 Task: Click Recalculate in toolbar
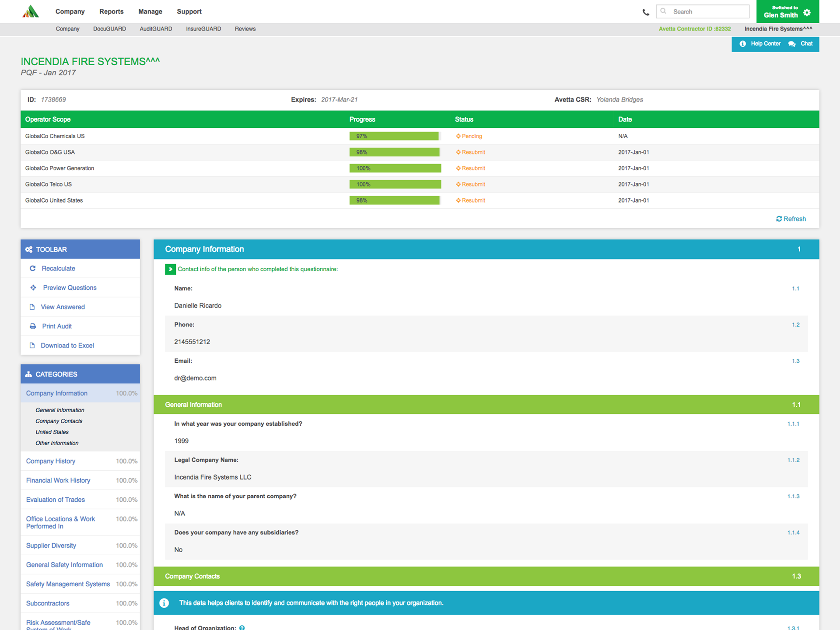pos(58,268)
